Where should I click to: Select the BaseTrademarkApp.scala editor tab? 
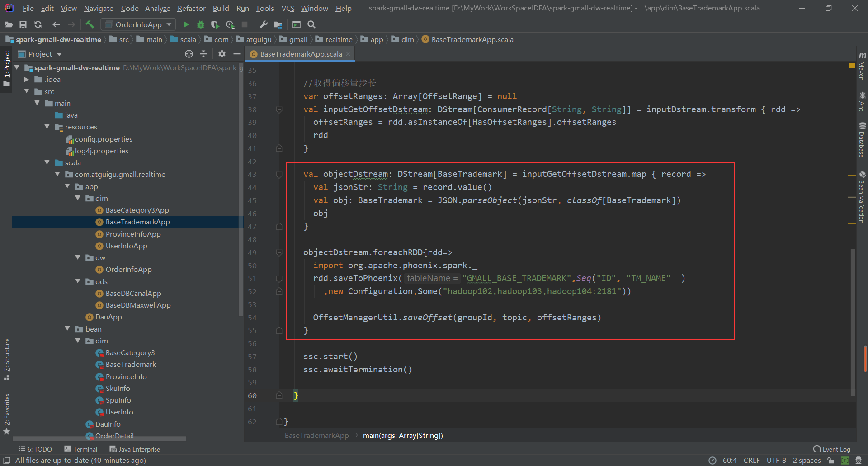pos(301,54)
